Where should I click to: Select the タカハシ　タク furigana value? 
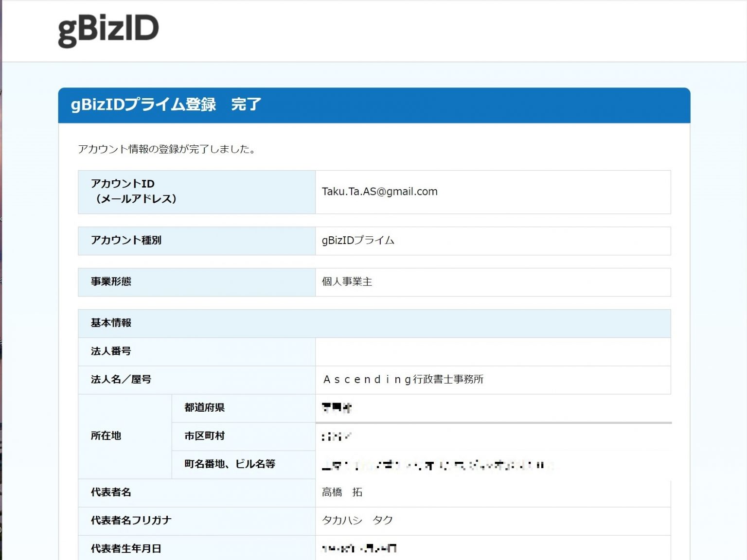[357, 521]
